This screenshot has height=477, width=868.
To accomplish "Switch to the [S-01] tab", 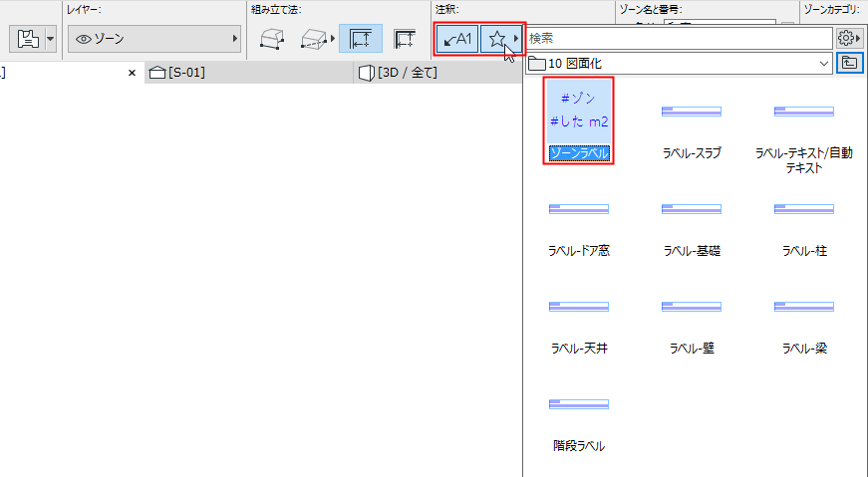I will 249,73.
